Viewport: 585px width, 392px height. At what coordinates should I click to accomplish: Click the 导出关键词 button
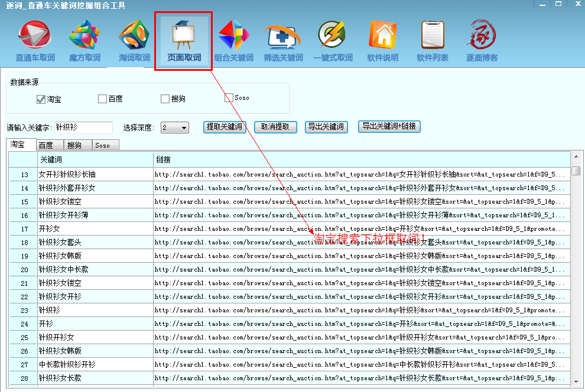tap(326, 127)
